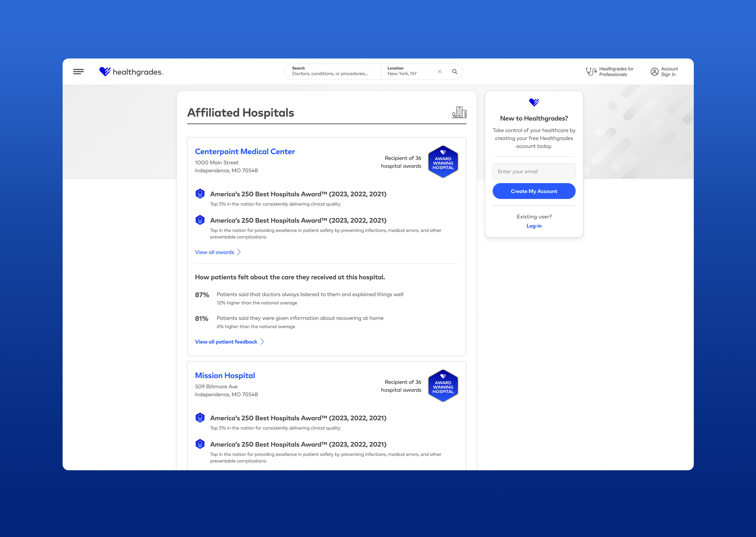Click Mission Hospital's second award ribbon icon

coord(200,444)
